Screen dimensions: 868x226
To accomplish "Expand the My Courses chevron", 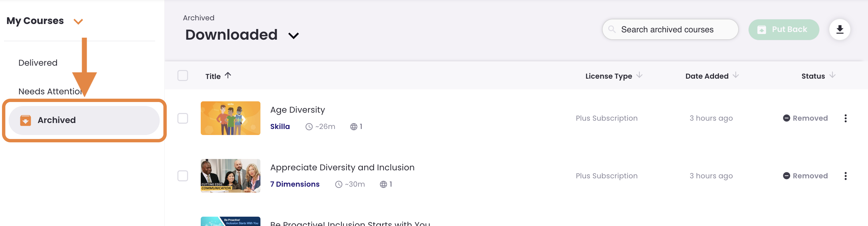I will pyautogui.click(x=78, y=22).
